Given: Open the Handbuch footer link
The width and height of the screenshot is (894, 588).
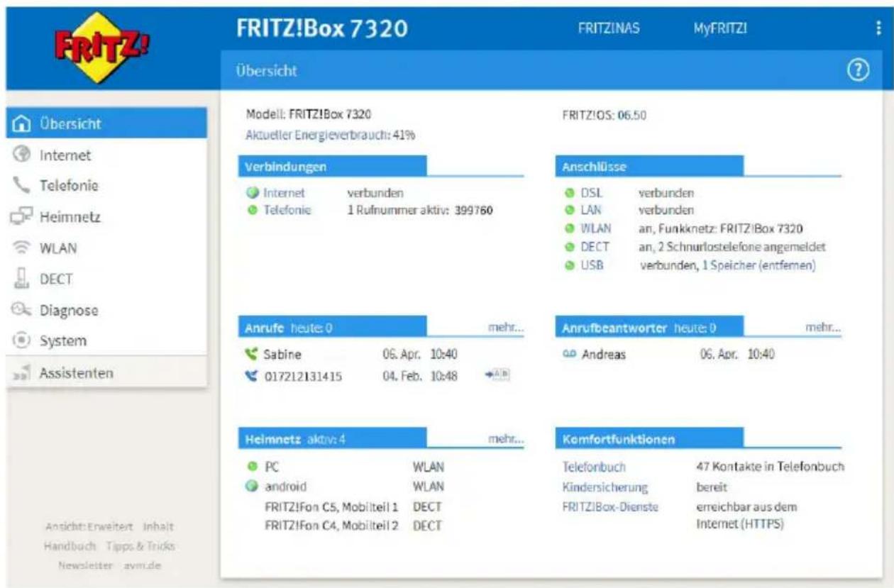Looking at the screenshot, I should click(x=70, y=546).
